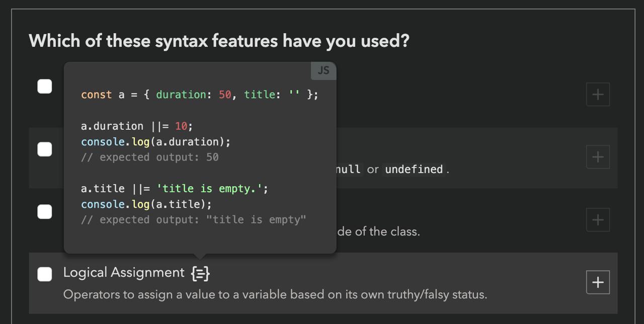The height and width of the screenshot is (324, 644).
Task: Click the code example icon beside Logical Assignment
Action: click(200, 273)
